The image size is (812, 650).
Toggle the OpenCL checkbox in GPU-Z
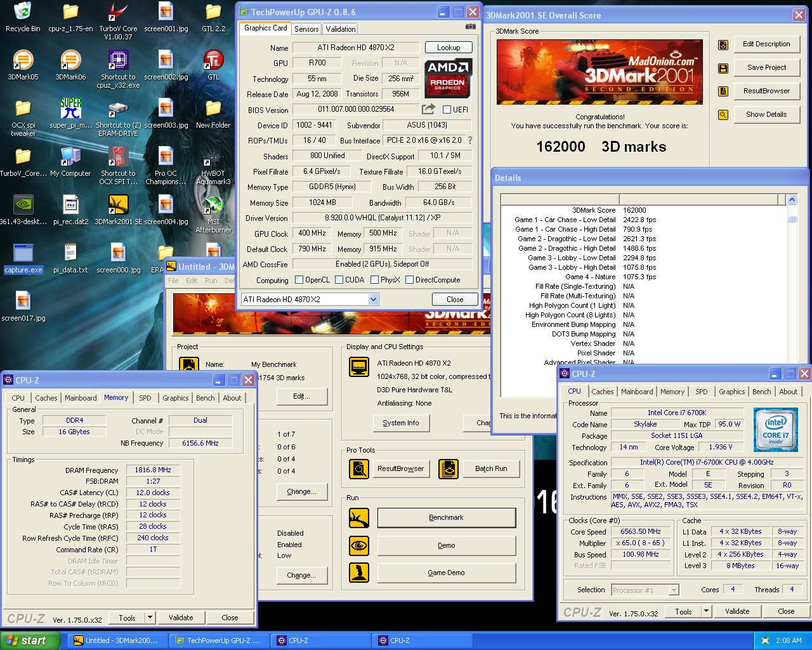pyautogui.click(x=299, y=280)
